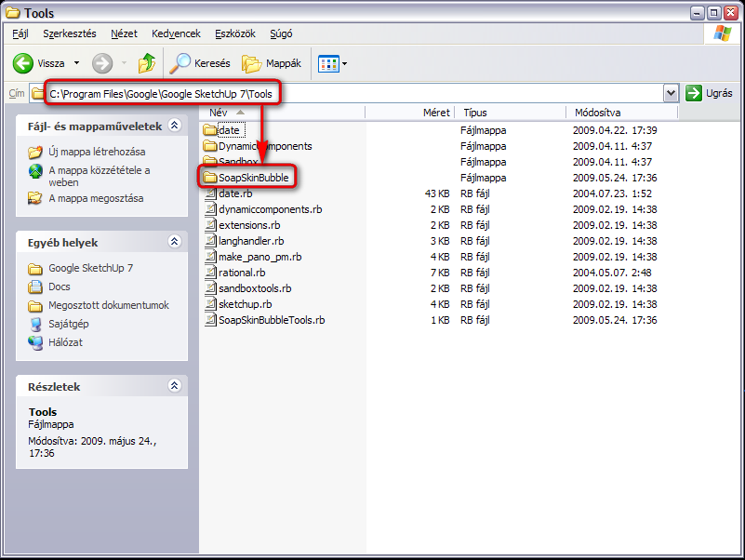
Task: Sort by Név column header
Action: (282, 113)
